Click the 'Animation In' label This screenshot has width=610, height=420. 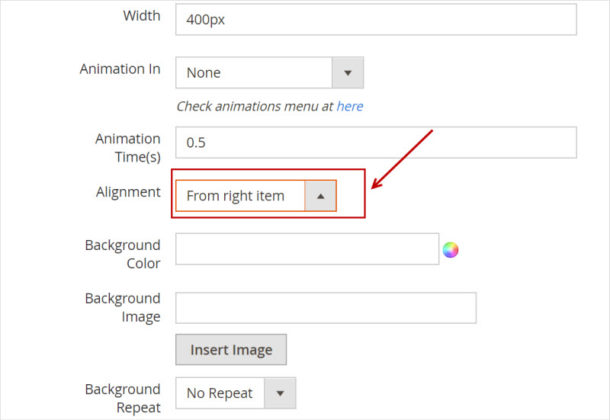point(120,69)
